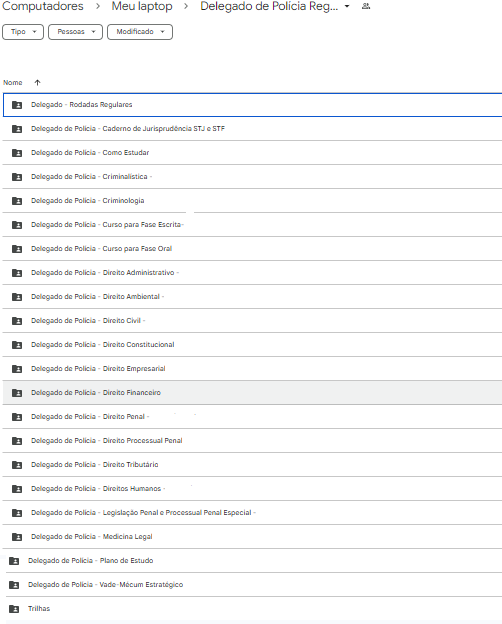This screenshot has height=624, width=502.
Task: Select the Direito Financeiro folder row
Action: click(252, 392)
